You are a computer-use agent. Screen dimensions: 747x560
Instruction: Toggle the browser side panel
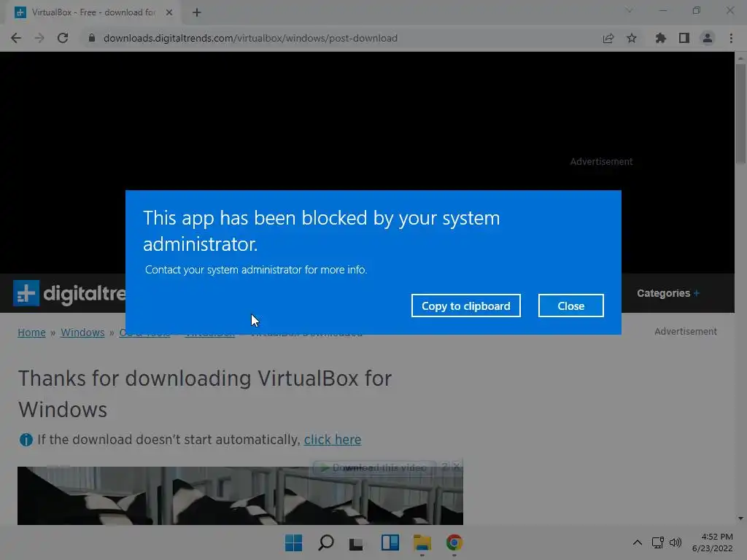[684, 38]
